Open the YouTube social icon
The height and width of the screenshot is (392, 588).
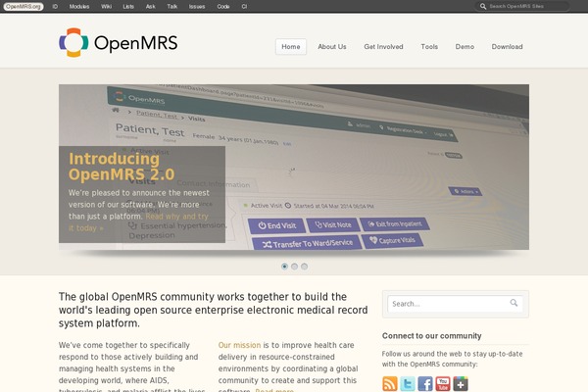pyautogui.click(x=443, y=383)
